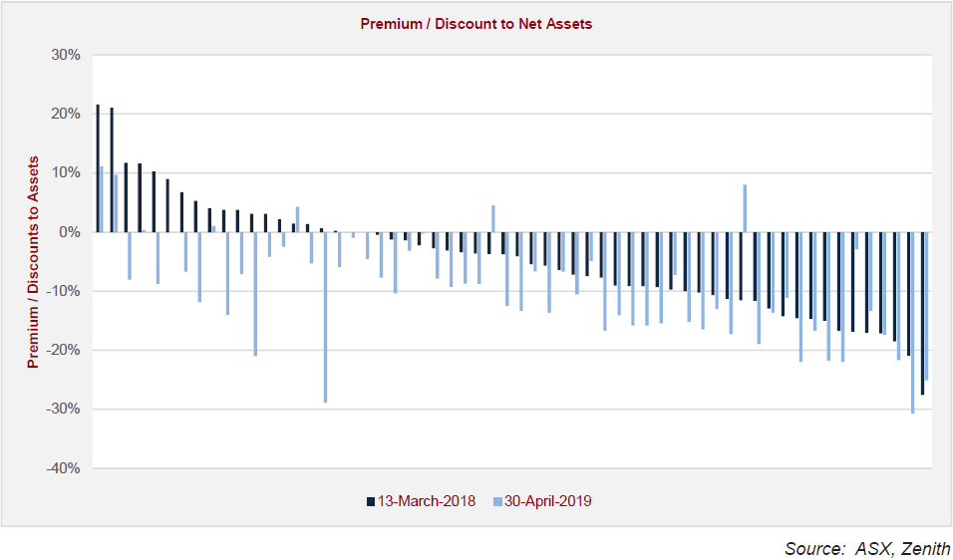This screenshot has width=953, height=560.
Task: Click the -20% y-axis label
Action: tap(63, 350)
